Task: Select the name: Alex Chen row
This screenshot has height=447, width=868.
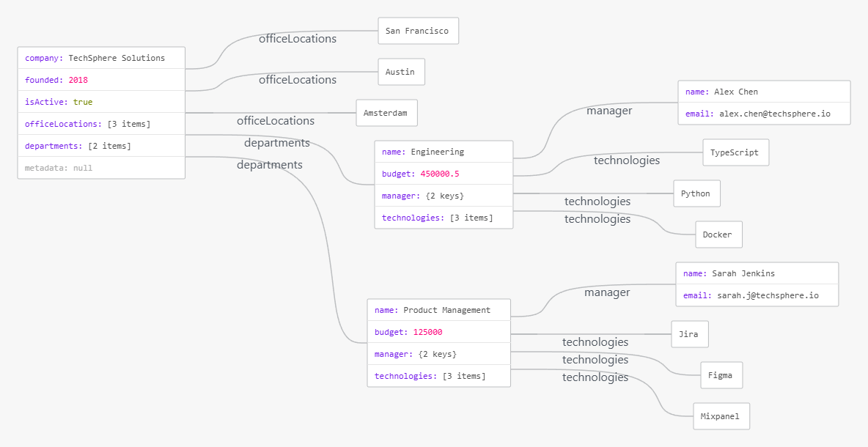Action: coord(764,92)
